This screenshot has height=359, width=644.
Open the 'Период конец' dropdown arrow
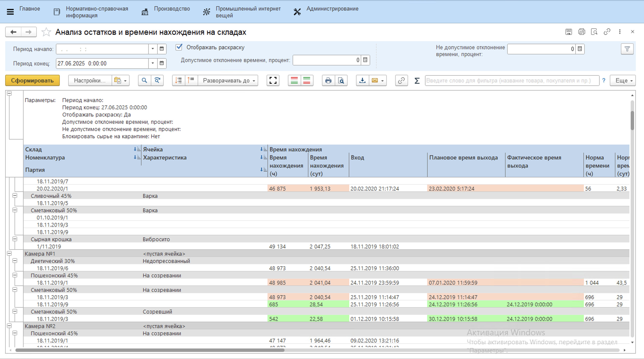[153, 63]
